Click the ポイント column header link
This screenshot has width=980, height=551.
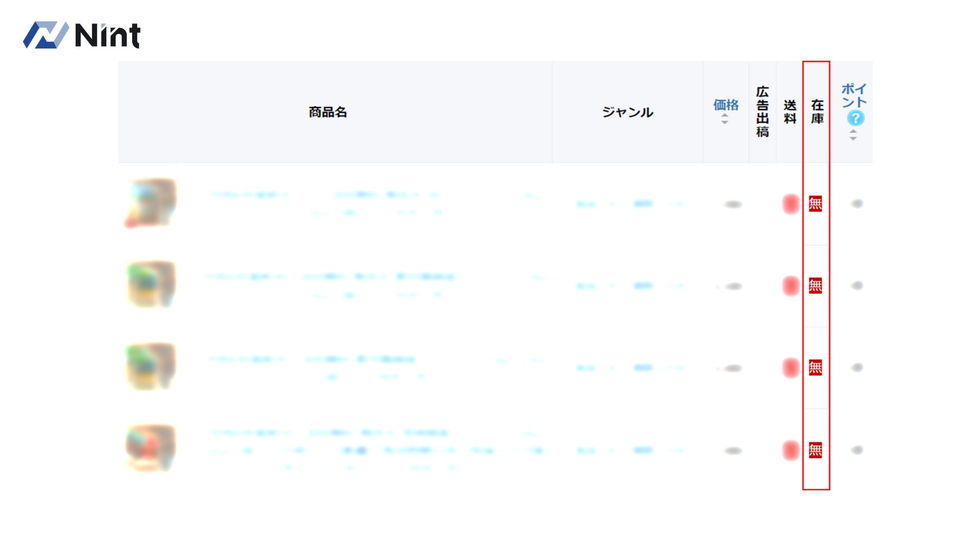[854, 95]
